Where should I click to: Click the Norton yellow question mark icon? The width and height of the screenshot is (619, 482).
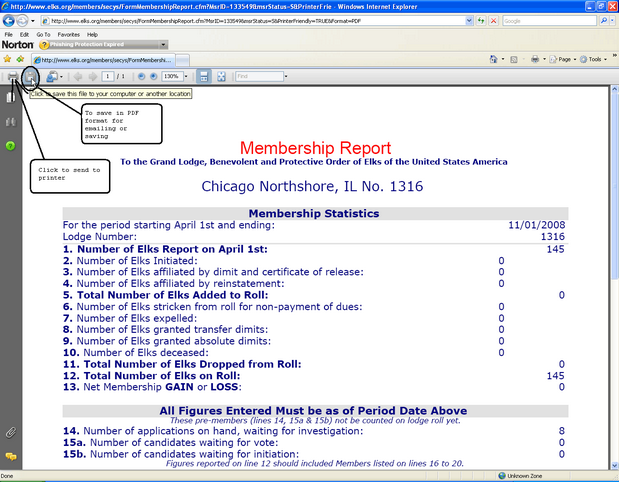[44, 45]
